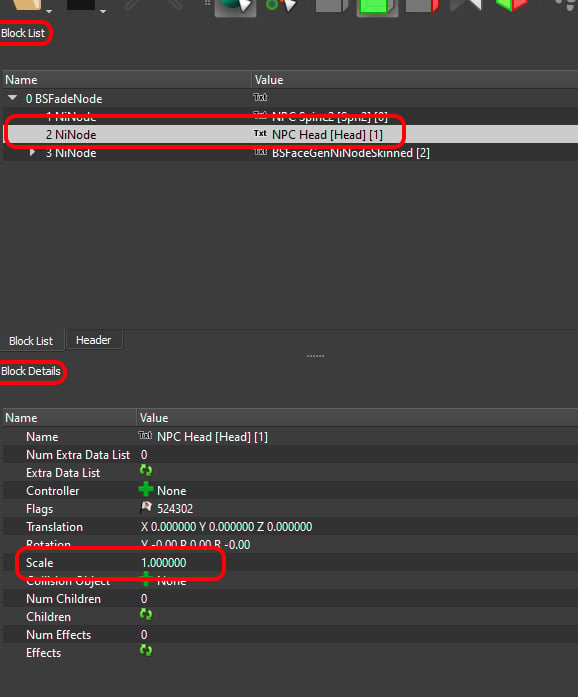Click the Txt icon next to NPC Head [Head] [1] in Block List
578x697 pixels.
(x=260, y=133)
